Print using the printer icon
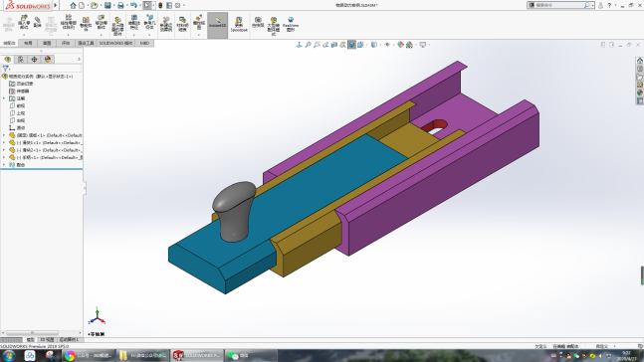This screenshot has height=362, width=644. point(120,5)
